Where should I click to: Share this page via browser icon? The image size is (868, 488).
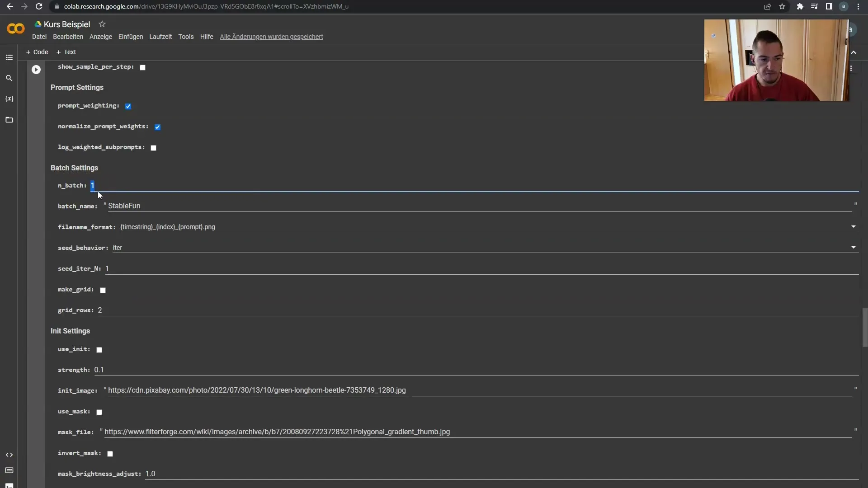click(767, 6)
